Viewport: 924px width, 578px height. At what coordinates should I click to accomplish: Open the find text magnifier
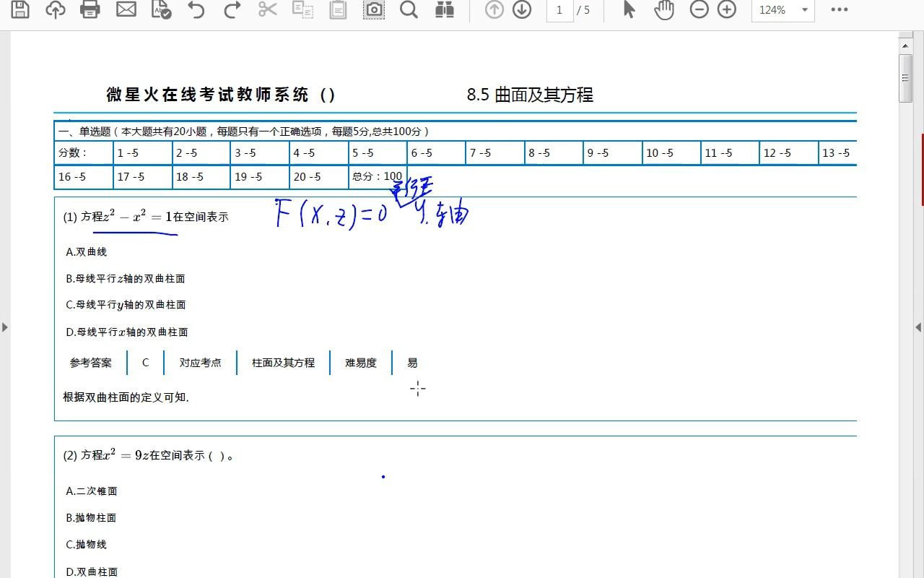coord(409,9)
